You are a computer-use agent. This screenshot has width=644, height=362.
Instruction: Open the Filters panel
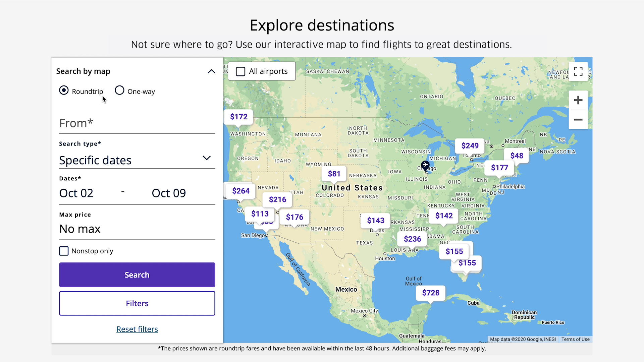click(137, 303)
